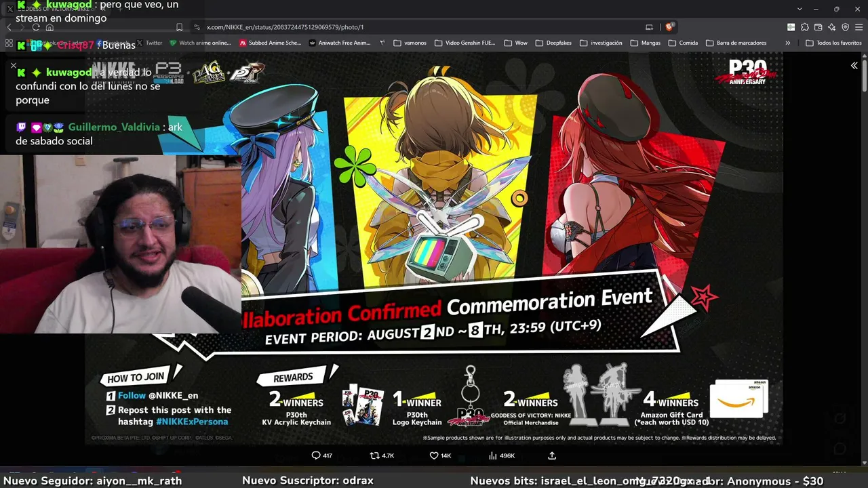868x488 pixels.
Task: Share the post using the upload icon
Action: coord(552,455)
